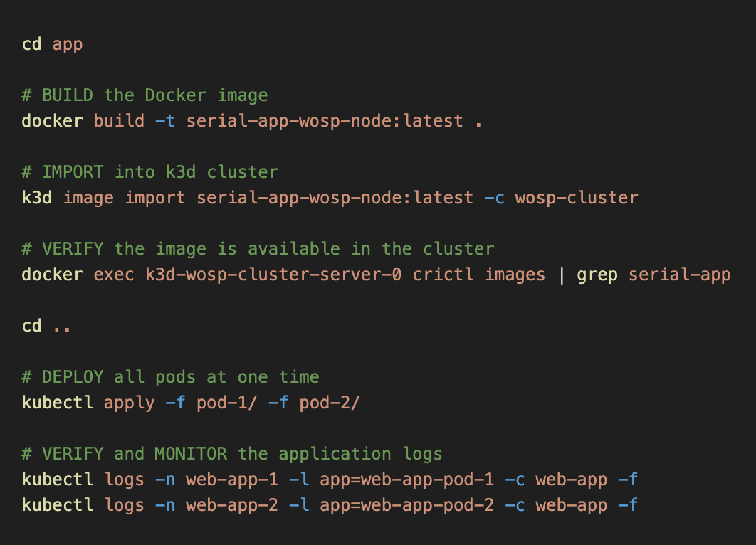Screen dimensions: 756x545
Task: Click the image name 'serial-app-wosp-node:latest'
Action: [x=324, y=120]
